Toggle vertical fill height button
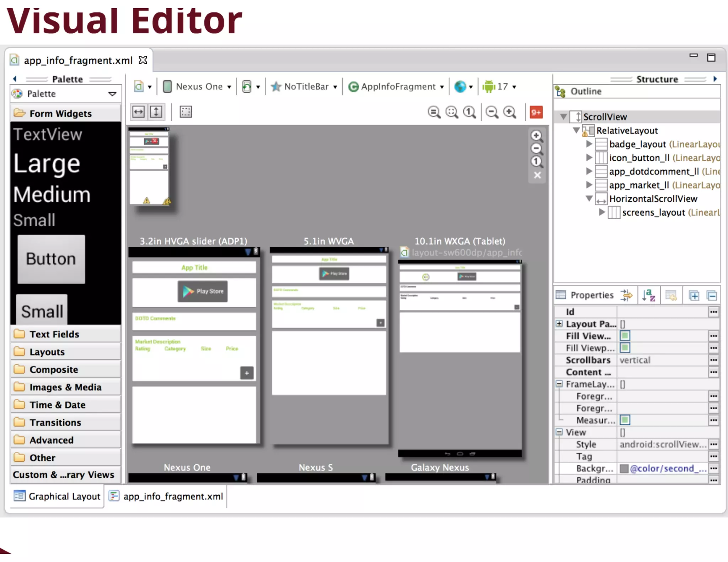 pyautogui.click(x=156, y=112)
